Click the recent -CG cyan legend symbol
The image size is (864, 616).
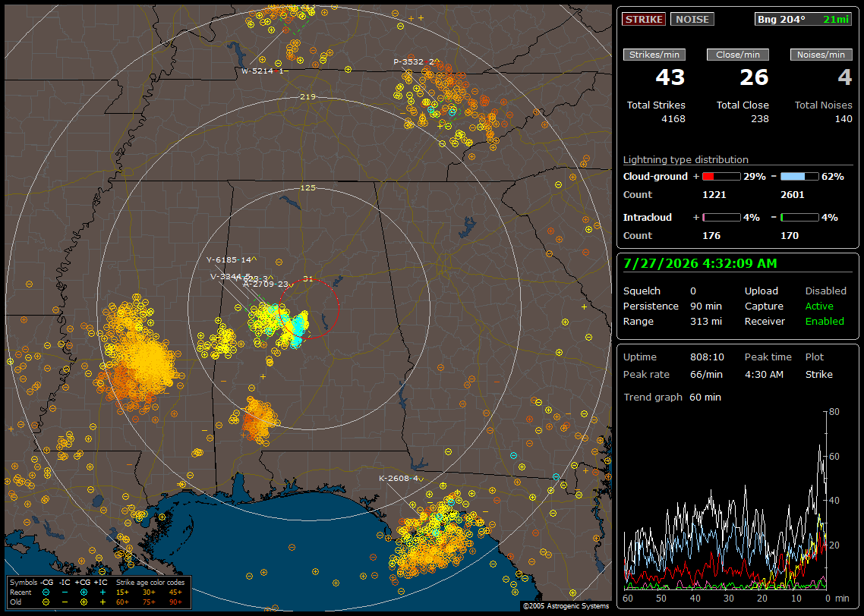46,592
